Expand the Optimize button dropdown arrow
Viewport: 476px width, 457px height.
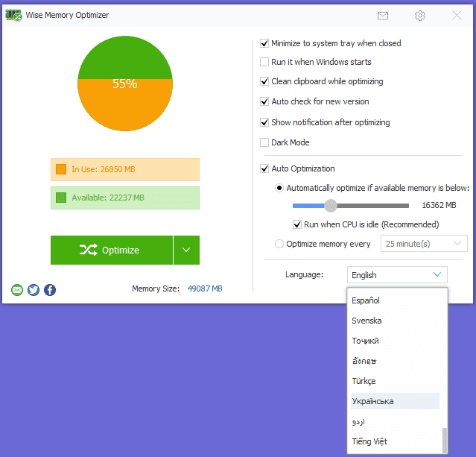186,250
